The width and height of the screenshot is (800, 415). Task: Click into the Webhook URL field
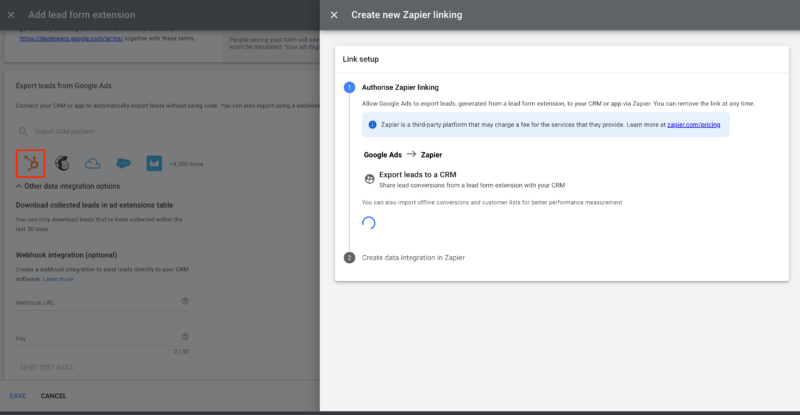[x=95, y=302]
